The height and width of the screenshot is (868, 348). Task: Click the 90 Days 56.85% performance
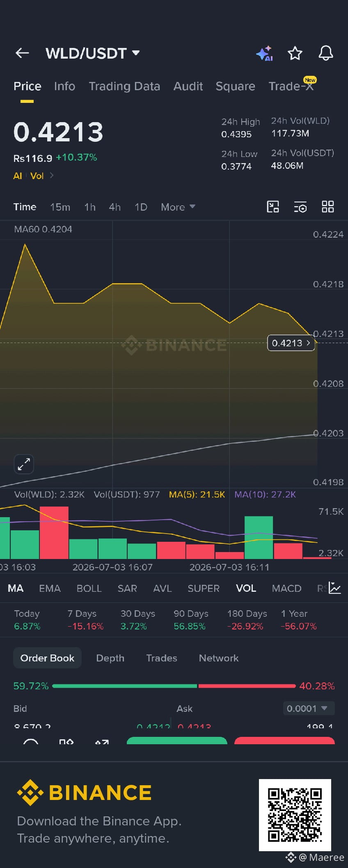pos(191,620)
